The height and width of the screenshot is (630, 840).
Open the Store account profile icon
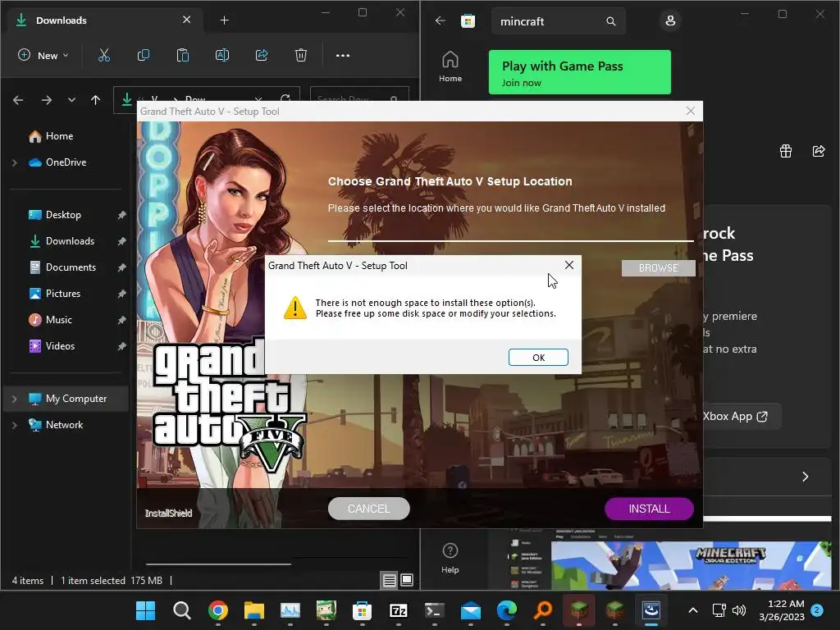point(669,21)
